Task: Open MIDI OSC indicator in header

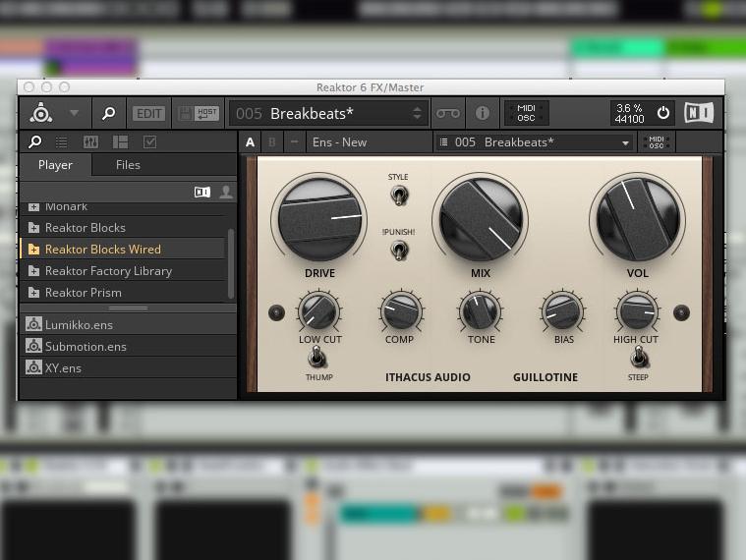Action: [x=526, y=113]
